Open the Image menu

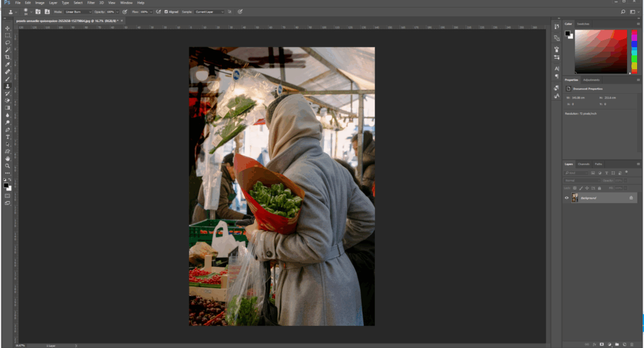40,3
